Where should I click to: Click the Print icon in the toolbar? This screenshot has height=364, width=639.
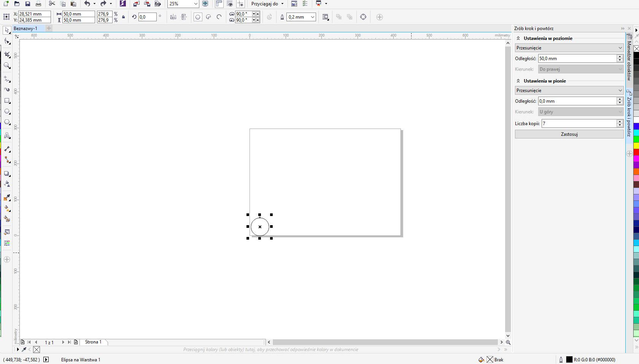pos(38,4)
